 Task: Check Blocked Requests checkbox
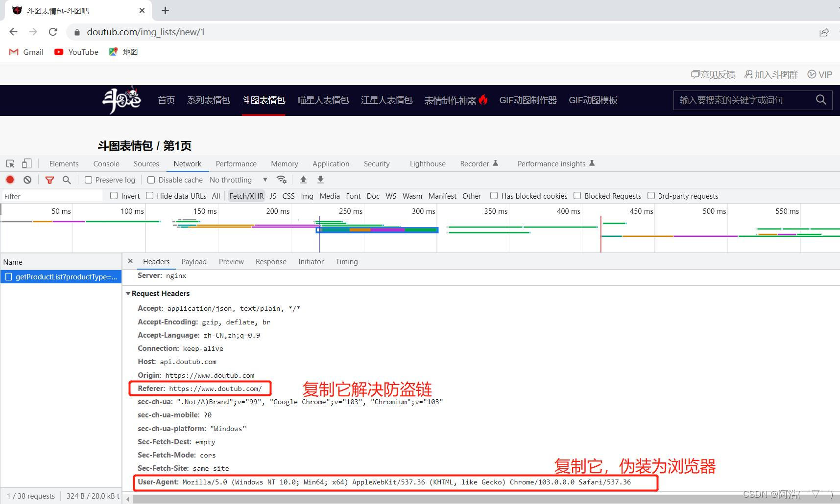click(577, 196)
